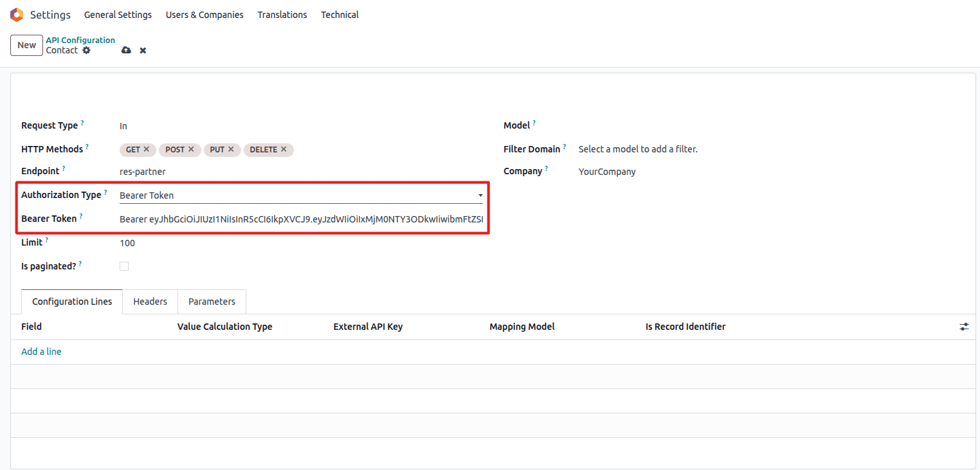Screen dimensions: 980x470
Task: Click the Bearer Token input field
Action: (x=301, y=219)
